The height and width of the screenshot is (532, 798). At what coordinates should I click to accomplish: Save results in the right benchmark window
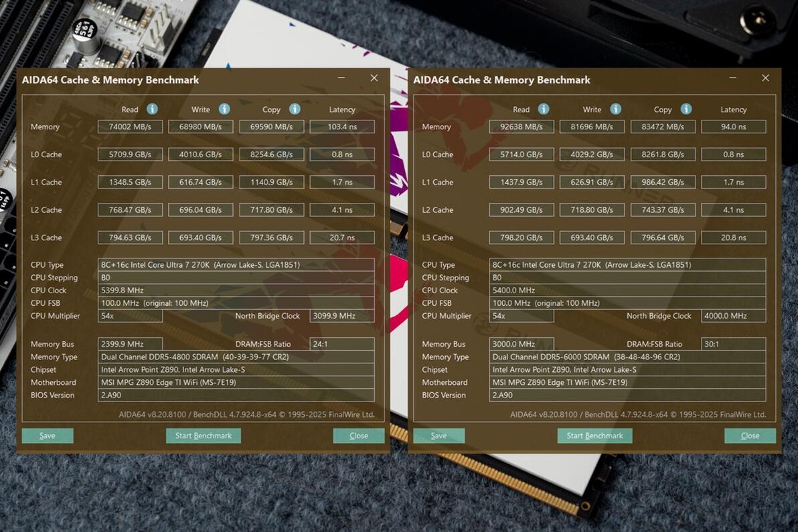tap(438, 436)
